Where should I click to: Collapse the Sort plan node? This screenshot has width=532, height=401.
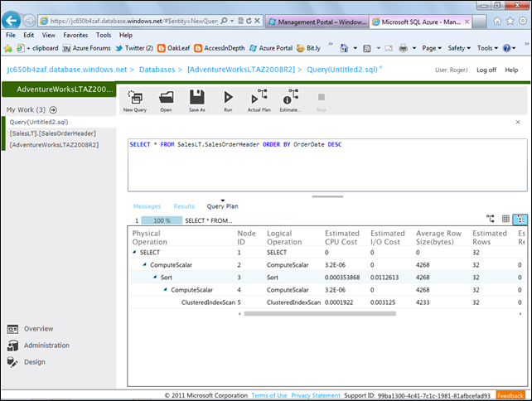coord(155,277)
